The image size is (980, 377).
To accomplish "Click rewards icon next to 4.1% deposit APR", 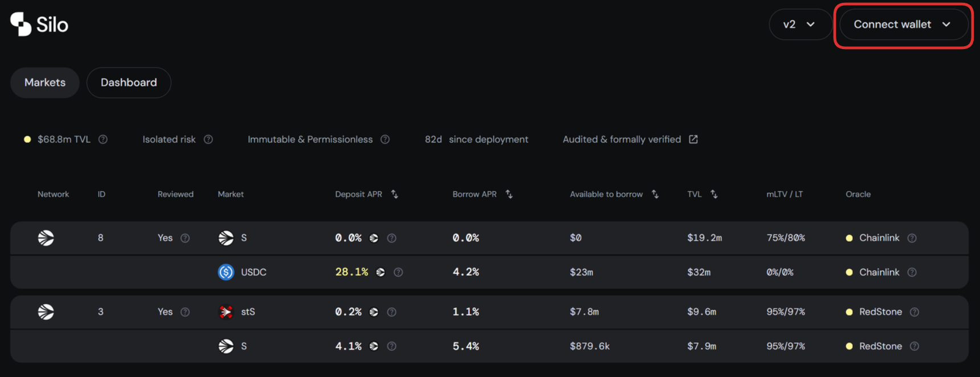I will pyautogui.click(x=374, y=346).
